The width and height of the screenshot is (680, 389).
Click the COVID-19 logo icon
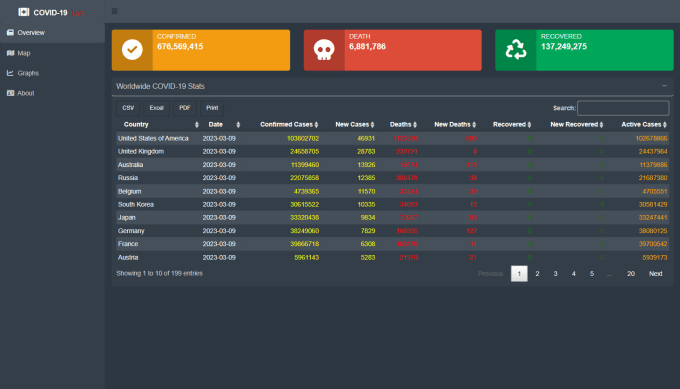(24, 12)
